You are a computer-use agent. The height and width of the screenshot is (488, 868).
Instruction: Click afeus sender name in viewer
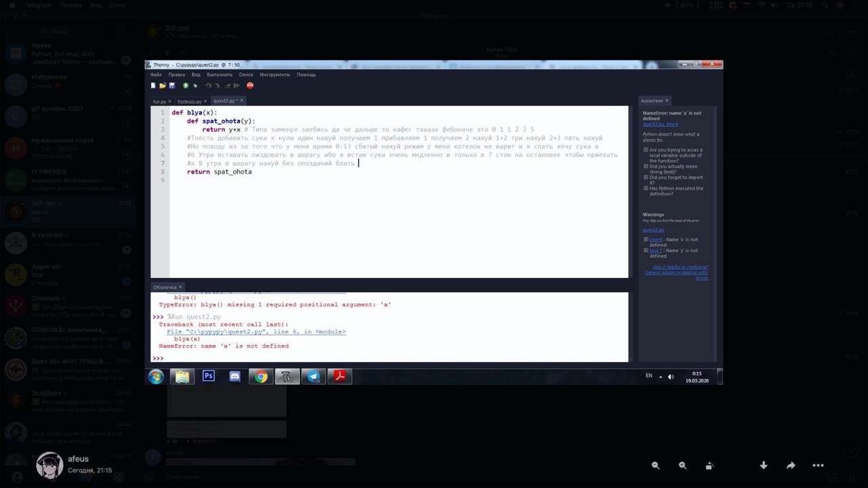click(78, 459)
